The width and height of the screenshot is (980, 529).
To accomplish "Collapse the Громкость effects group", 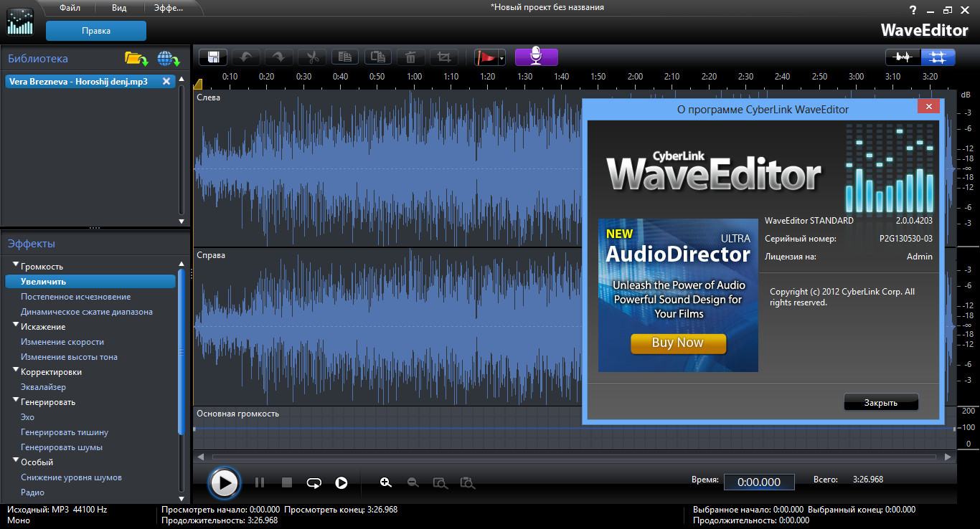I will tap(16, 266).
